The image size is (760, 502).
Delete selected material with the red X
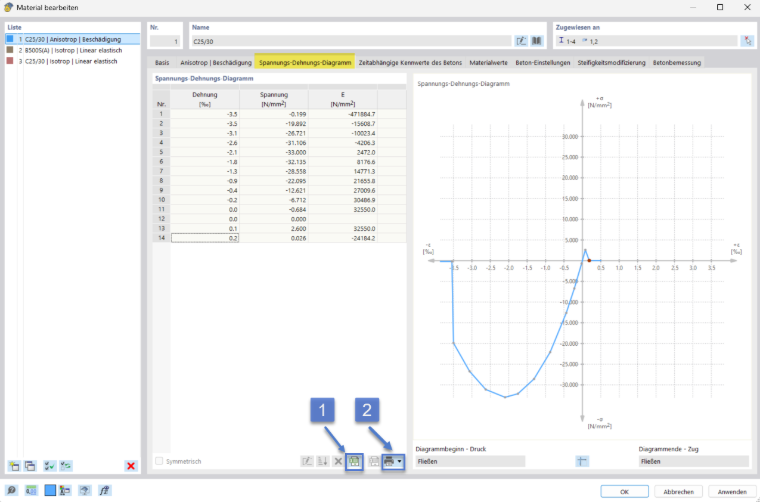pyautogui.click(x=131, y=466)
